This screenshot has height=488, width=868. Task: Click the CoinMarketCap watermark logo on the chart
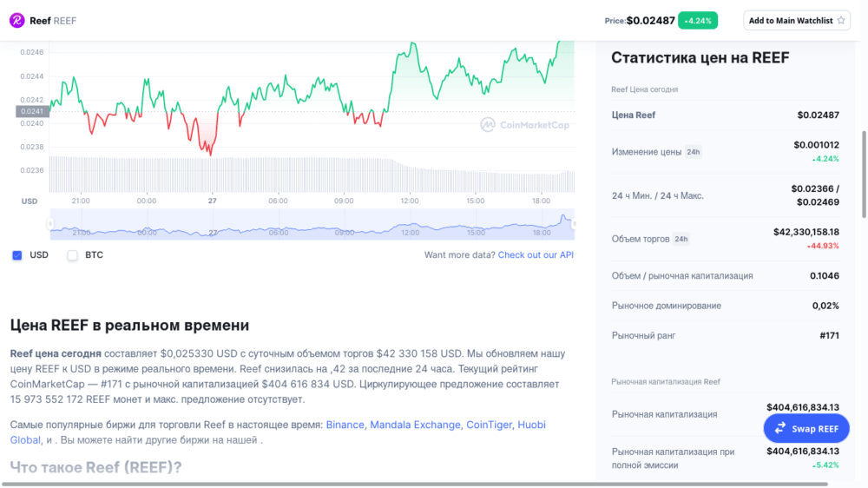pos(488,125)
